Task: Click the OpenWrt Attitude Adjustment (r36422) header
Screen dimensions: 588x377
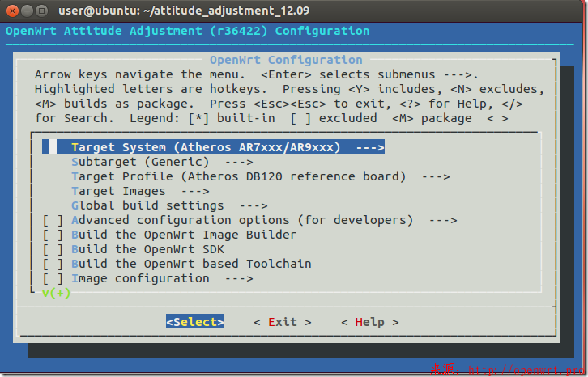Action: click(188, 31)
